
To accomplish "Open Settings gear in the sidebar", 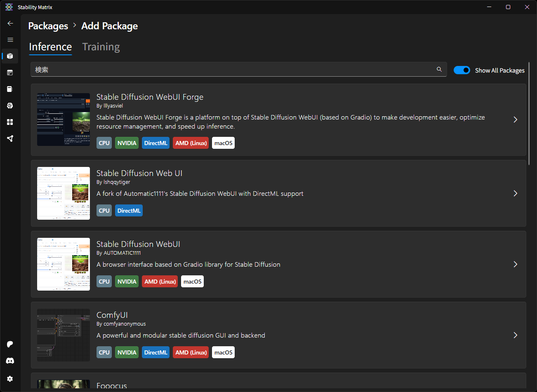I will pos(10,379).
